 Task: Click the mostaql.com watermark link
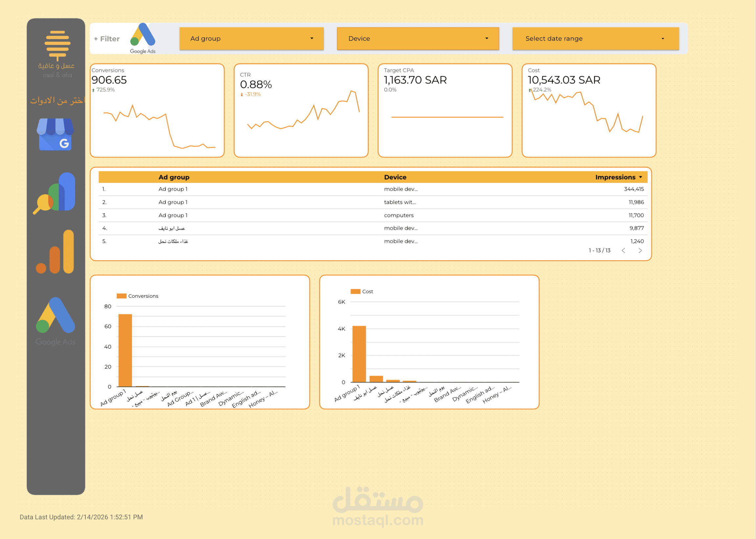coord(377,520)
